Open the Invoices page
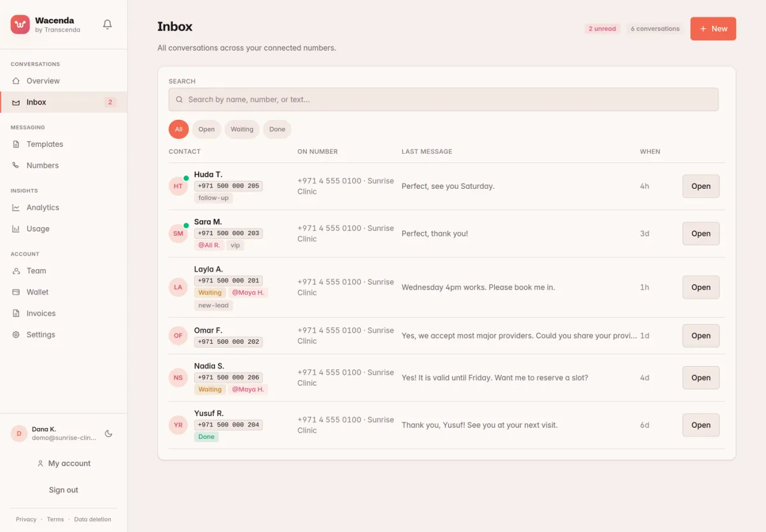Image resolution: width=766 pixels, height=532 pixels. coord(64,313)
